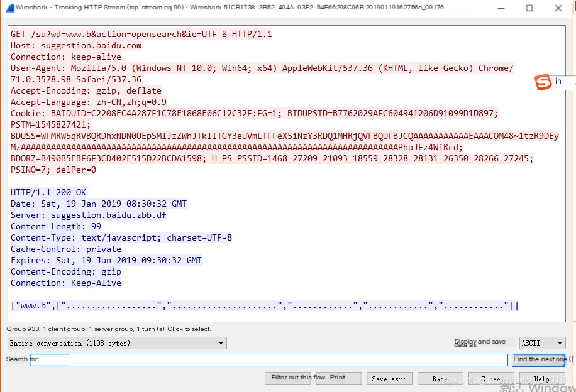Click in the Search for text field
This screenshot has height=392, width=576.
(269, 360)
